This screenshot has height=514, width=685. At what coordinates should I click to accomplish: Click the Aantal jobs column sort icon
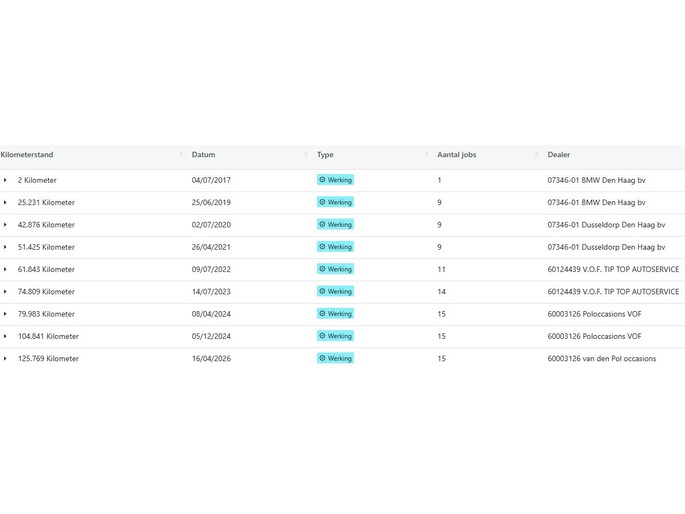[x=536, y=155]
